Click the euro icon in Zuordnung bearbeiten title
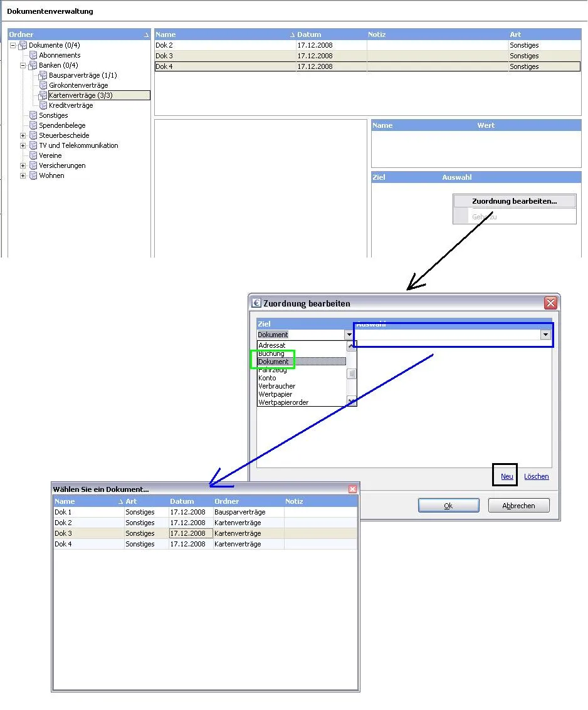 256,303
